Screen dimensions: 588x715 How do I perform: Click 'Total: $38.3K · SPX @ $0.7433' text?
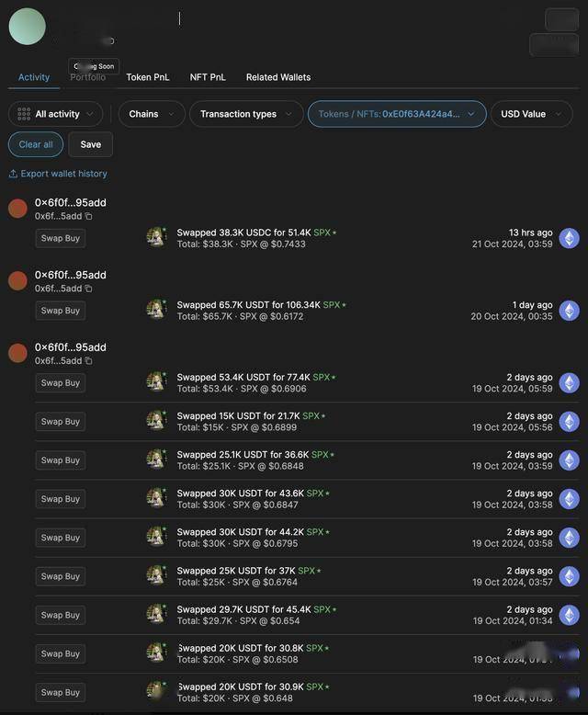coord(241,244)
